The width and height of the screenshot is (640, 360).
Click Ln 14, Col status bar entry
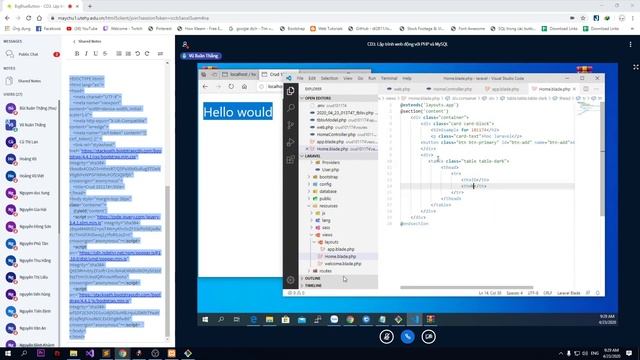490,293
